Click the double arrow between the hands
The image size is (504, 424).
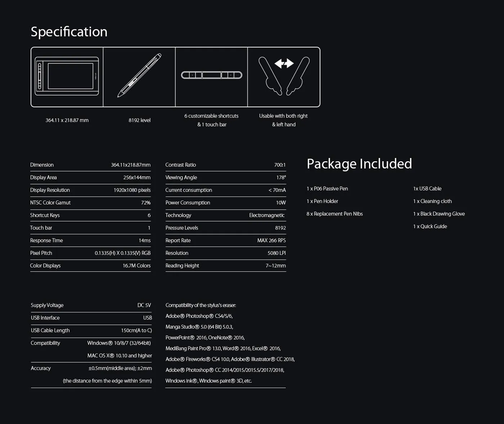click(x=284, y=64)
